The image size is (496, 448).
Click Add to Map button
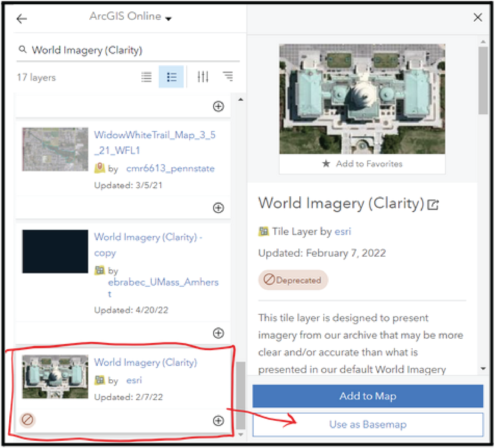[x=368, y=396]
